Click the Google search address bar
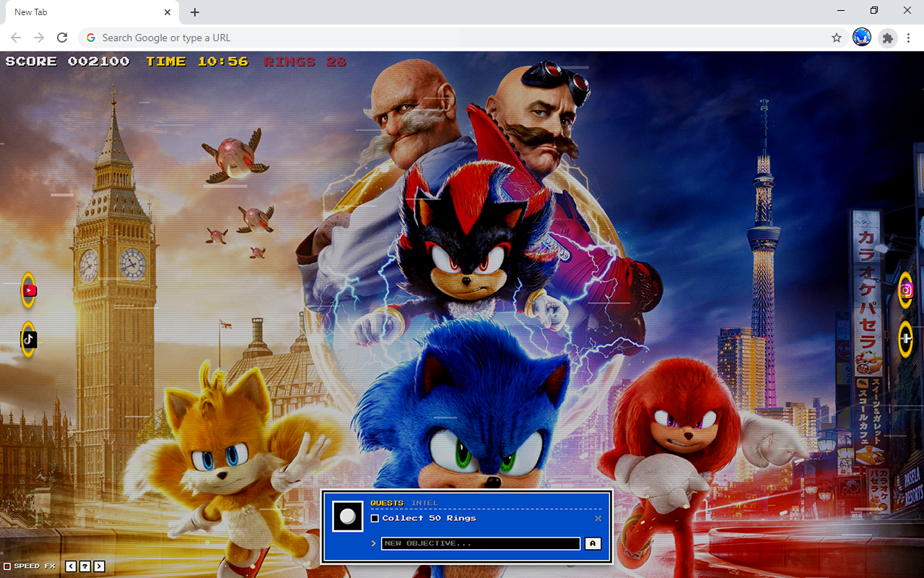Viewport: 924px width, 578px height. tap(462, 38)
